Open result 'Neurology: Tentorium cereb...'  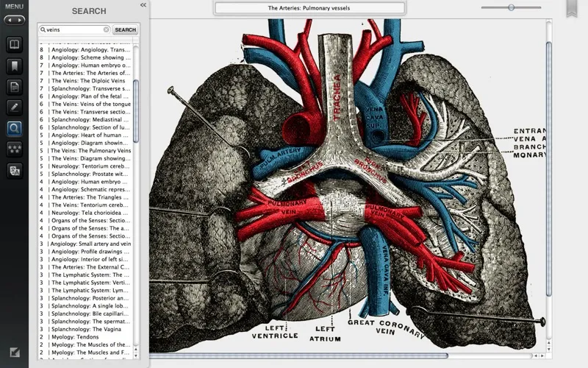(85, 166)
